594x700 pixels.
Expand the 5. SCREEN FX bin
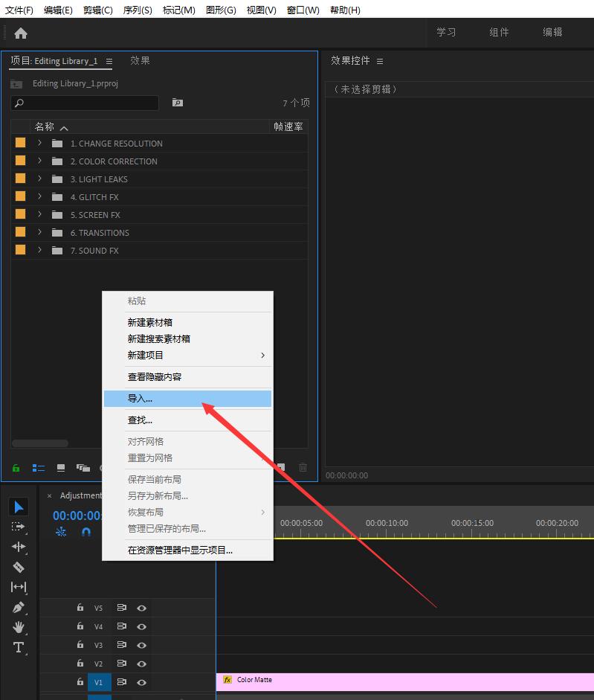point(39,214)
